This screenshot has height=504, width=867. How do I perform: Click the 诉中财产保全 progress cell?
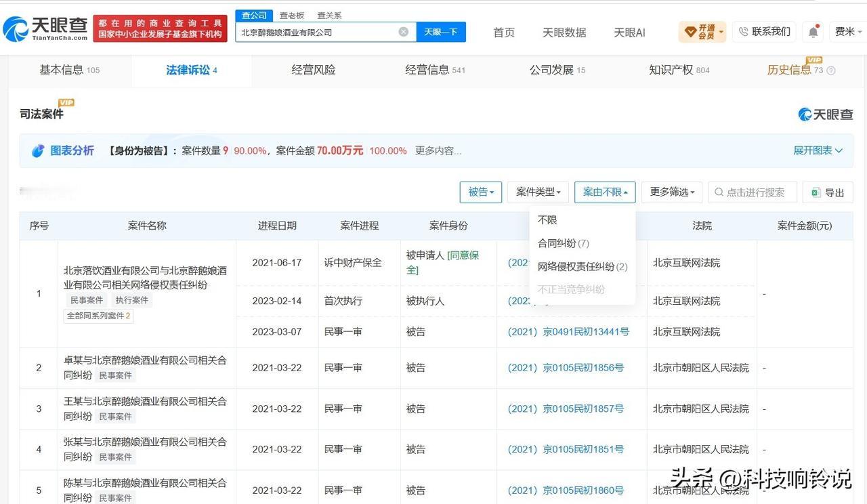pos(353,262)
